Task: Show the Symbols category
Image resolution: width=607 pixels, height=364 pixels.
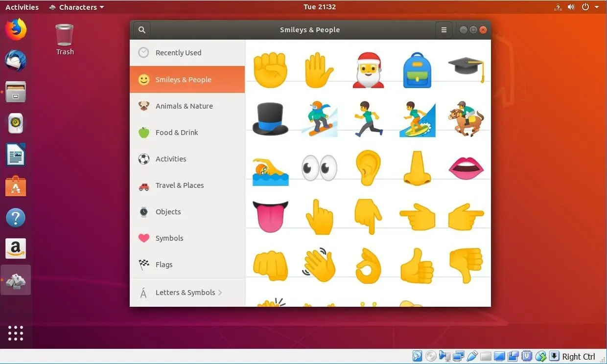Action: (x=187, y=238)
